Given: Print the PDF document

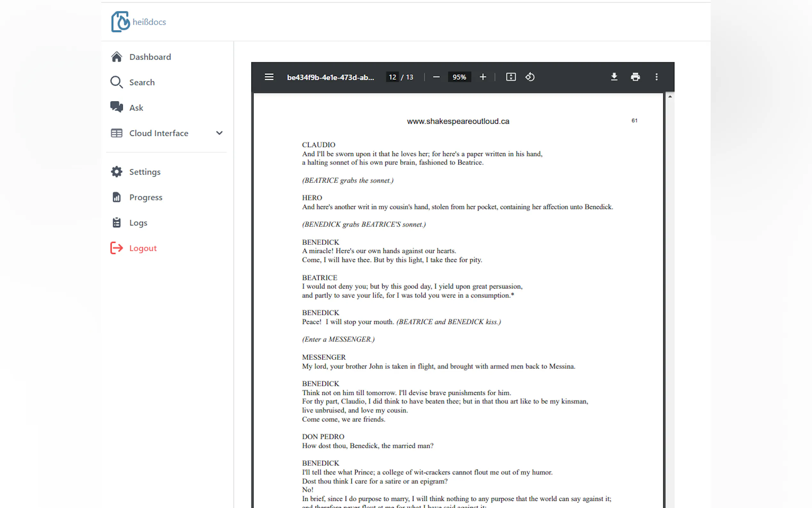Looking at the screenshot, I should pos(635,77).
